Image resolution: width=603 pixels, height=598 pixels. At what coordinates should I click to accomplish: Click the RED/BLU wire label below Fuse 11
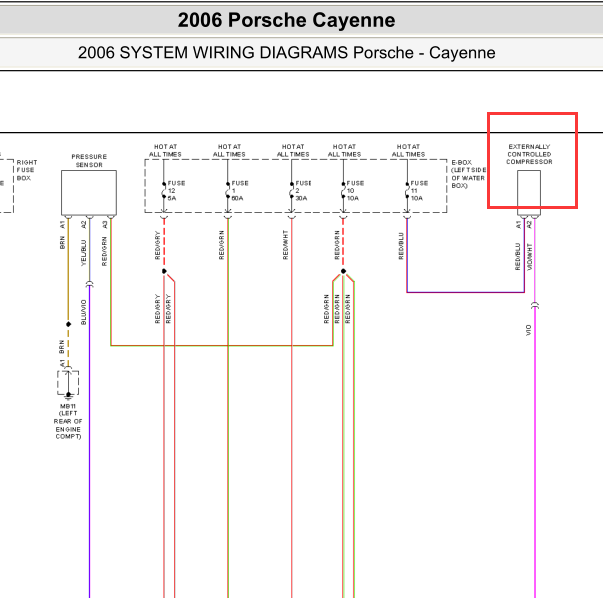pyautogui.click(x=401, y=246)
